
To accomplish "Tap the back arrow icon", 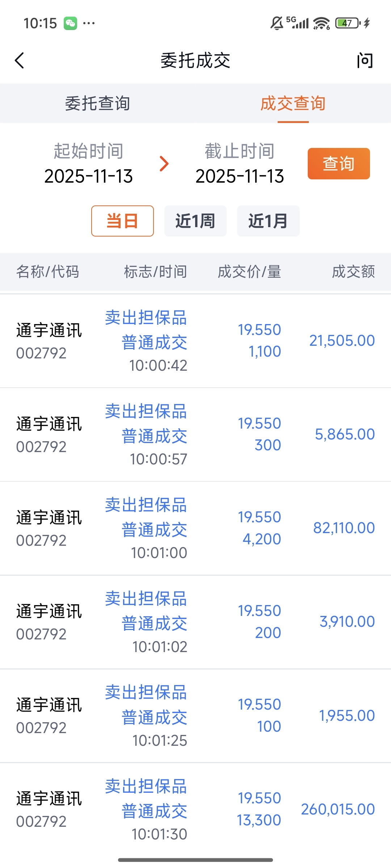I will pyautogui.click(x=20, y=60).
